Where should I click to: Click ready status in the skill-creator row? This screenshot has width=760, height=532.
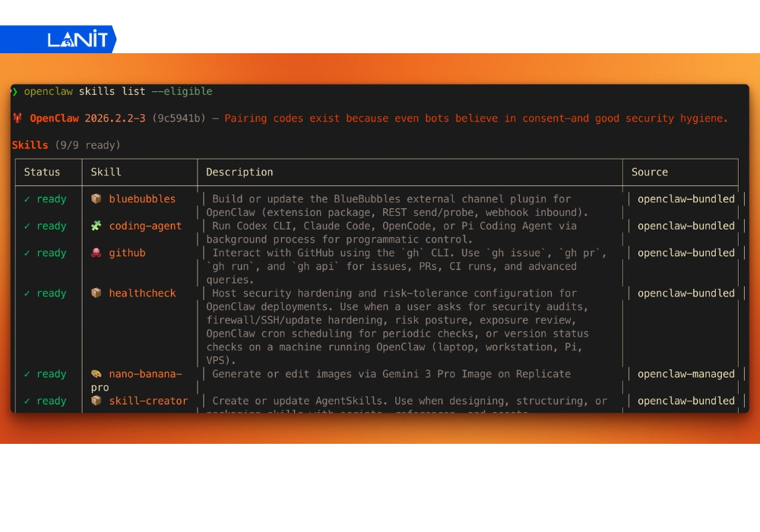click(x=52, y=401)
